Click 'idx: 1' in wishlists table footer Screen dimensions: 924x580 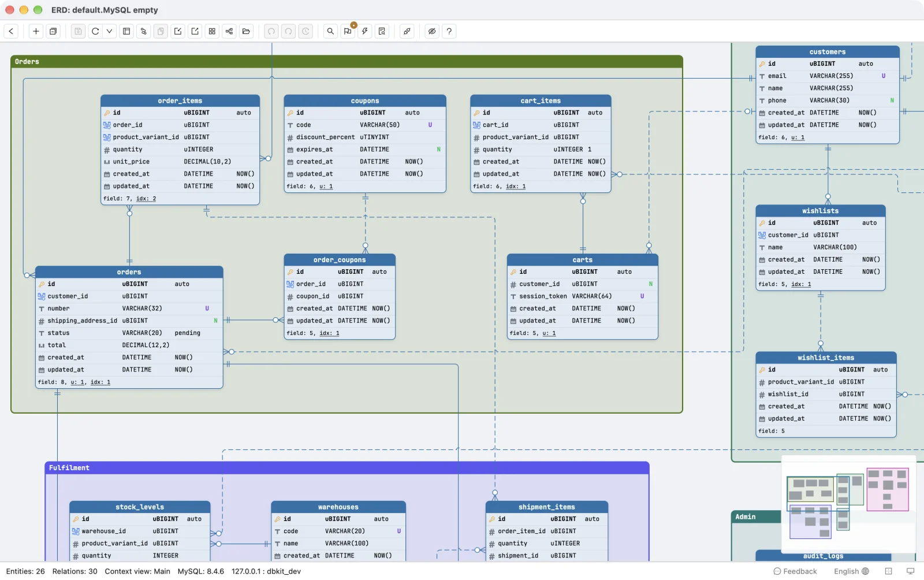pos(801,284)
